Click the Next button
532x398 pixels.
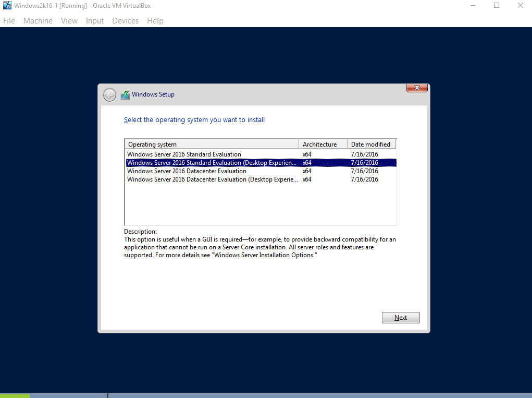click(401, 318)
